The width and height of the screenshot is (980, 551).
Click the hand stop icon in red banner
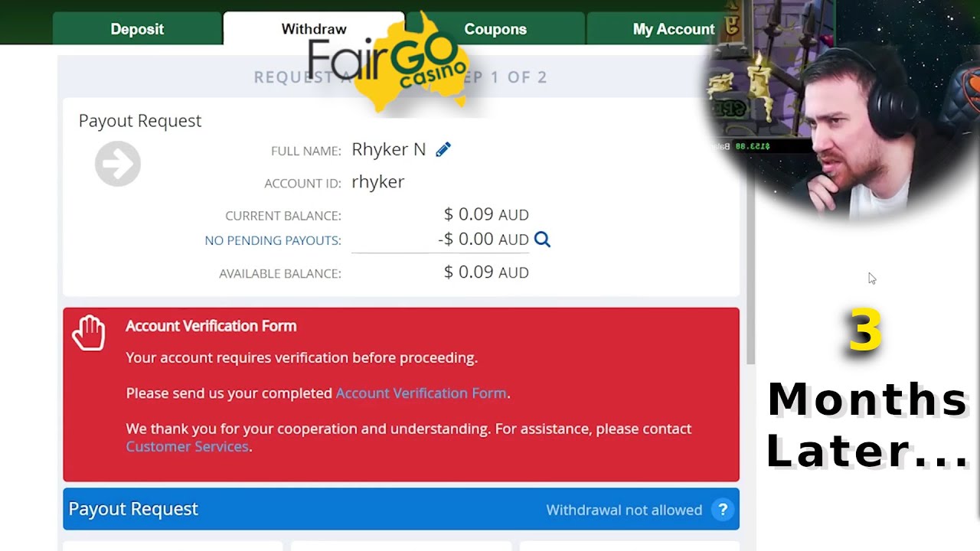89,333
